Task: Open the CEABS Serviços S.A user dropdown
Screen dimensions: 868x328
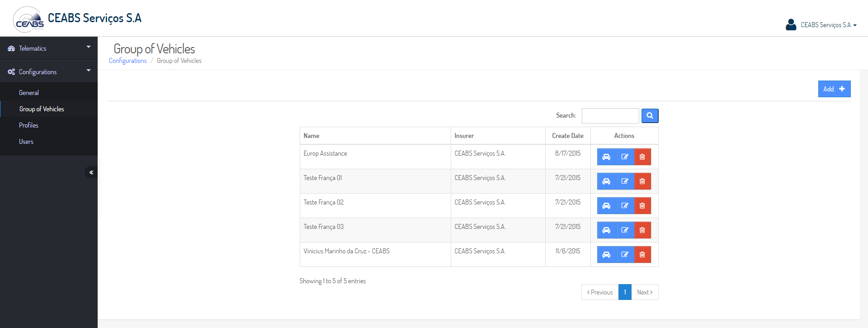Action: (x=828, y=25)
